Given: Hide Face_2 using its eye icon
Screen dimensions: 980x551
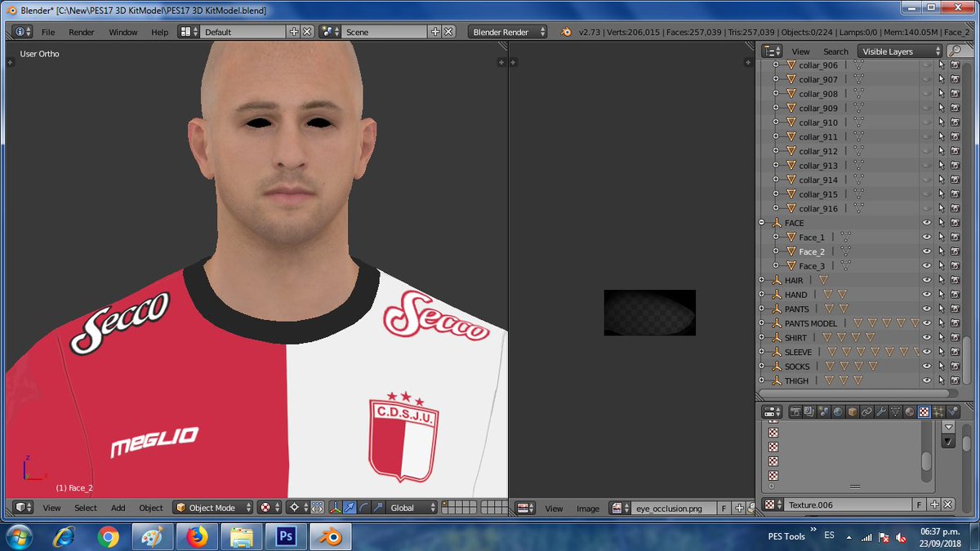Looking at the screenshot, I should [x=927, y=251].
